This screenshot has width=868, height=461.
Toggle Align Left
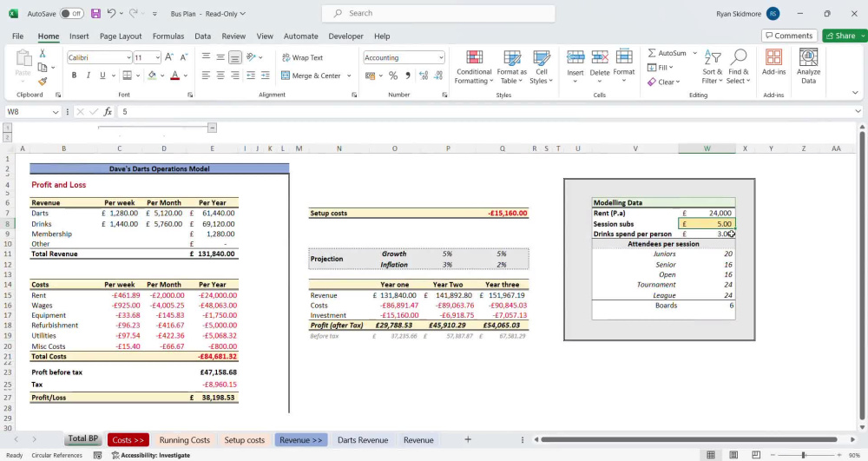point(206,76)
